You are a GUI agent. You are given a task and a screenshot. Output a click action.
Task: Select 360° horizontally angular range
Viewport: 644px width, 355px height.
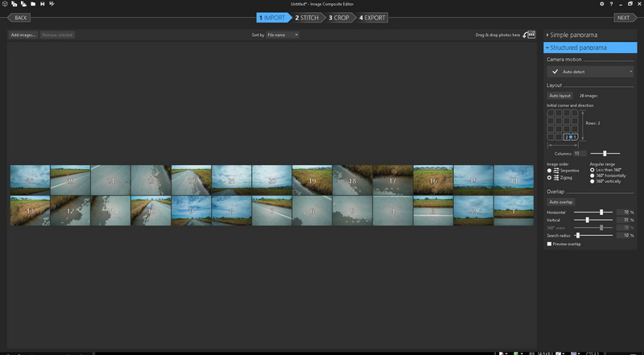592,175
